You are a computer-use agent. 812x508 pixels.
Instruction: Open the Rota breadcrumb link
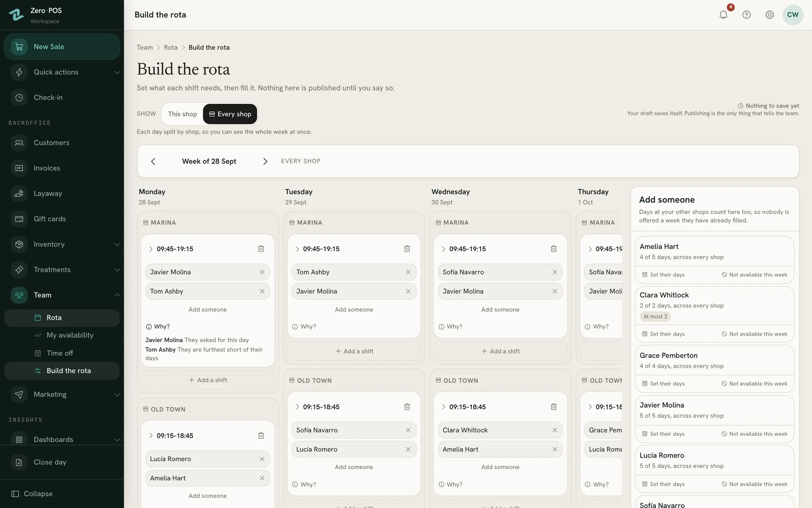[170, 48]
